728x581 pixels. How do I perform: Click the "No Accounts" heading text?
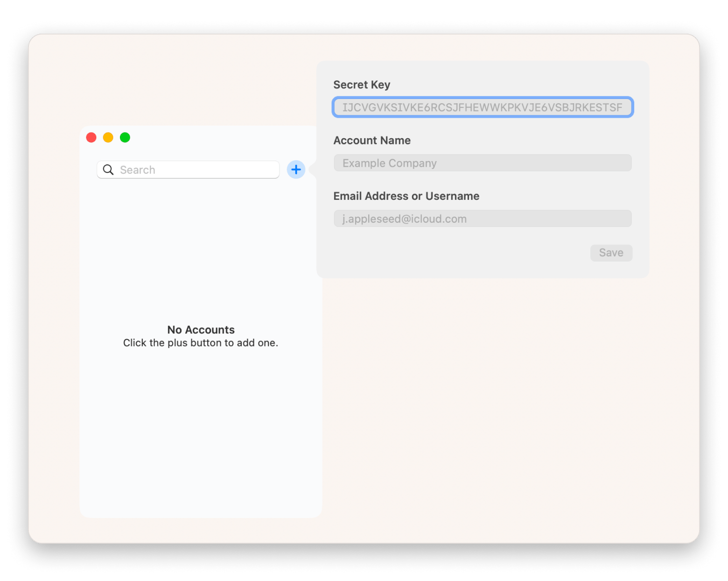[x=201, y=330]
